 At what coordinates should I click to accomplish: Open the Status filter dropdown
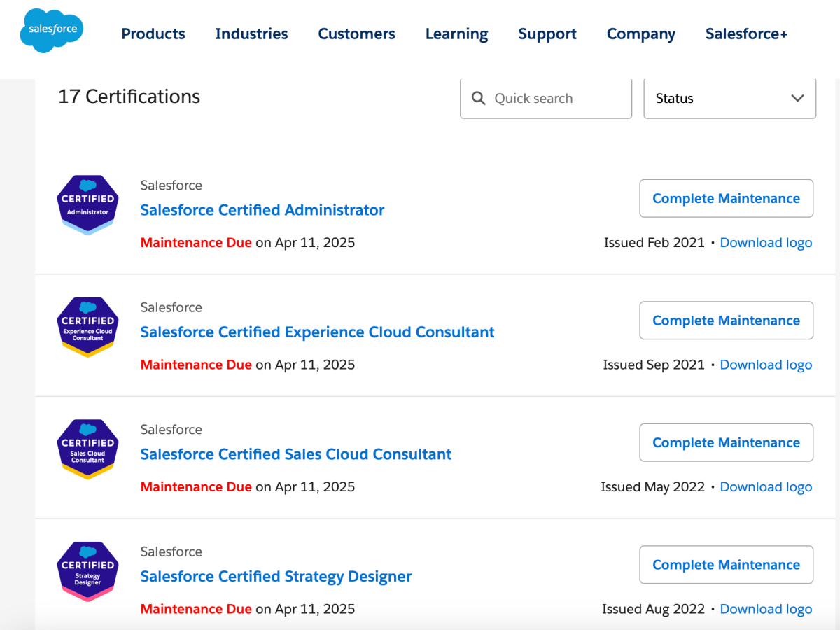729,99
